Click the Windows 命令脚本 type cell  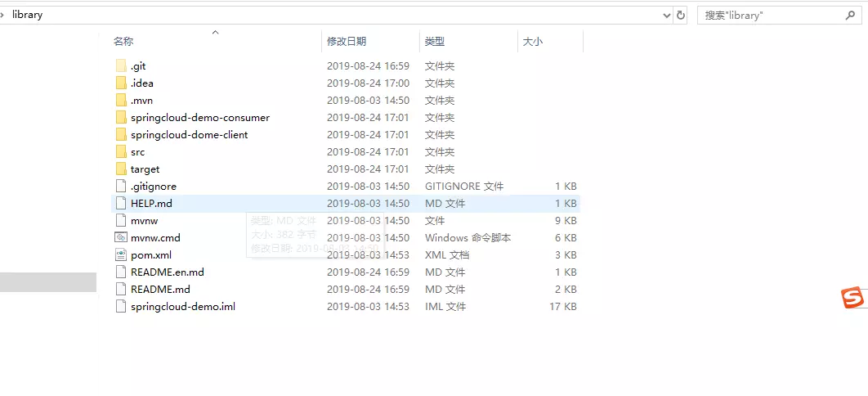pyautogui.click(x=468, y=237)
